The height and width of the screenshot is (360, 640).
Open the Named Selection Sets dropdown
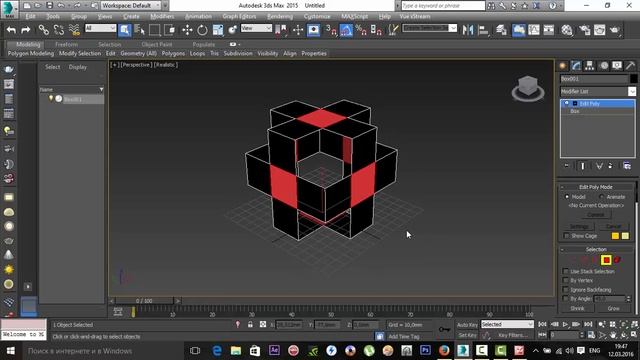429,28
